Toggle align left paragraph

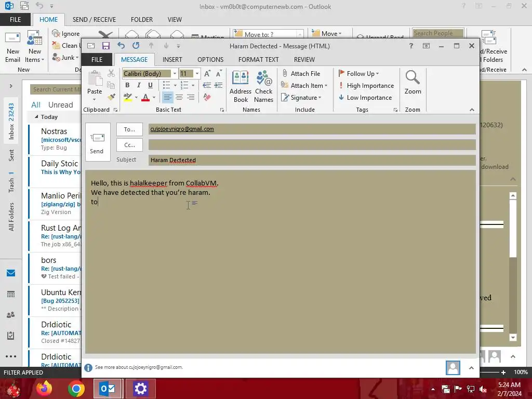pyautogui.click(x=167, y=97)
